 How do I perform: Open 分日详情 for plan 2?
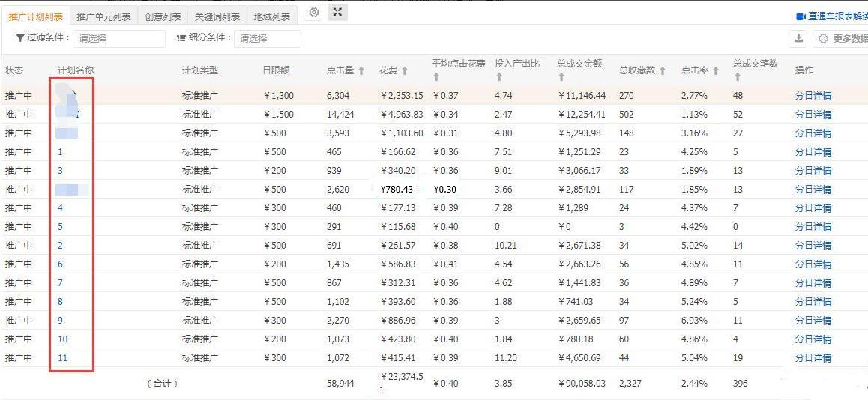point(813,246)
